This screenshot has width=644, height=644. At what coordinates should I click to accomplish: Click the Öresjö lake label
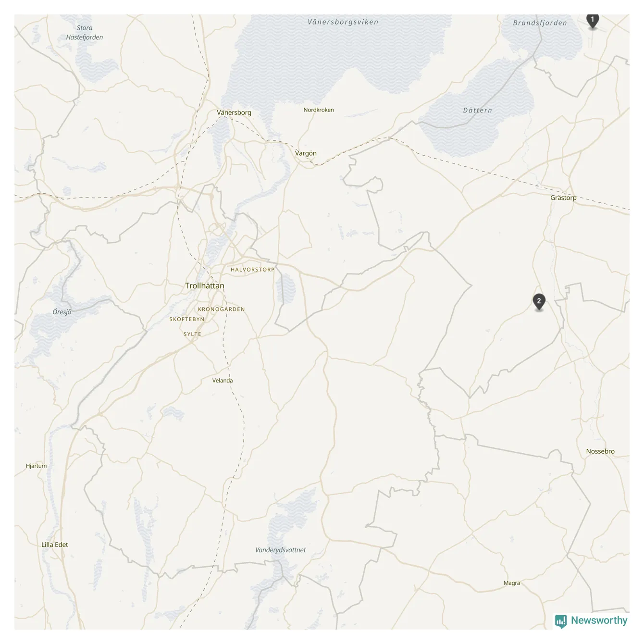(62, 312)
